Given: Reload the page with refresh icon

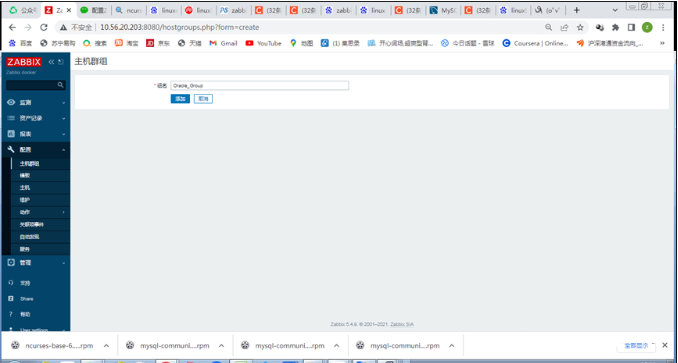Looking at the screenshot, I should pos(43,28).
